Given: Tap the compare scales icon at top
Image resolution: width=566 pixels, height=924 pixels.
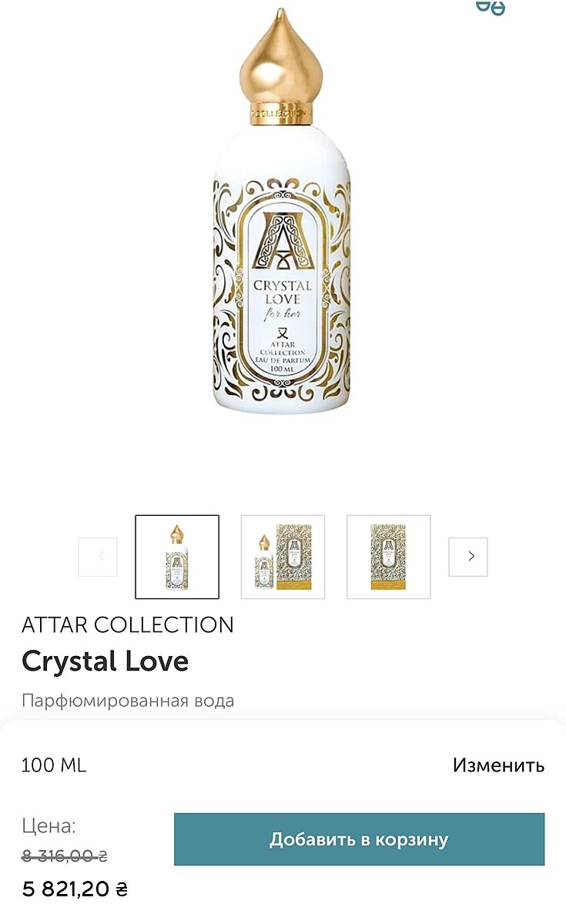Looking at the screenshot, I should (x=491, y=7).
